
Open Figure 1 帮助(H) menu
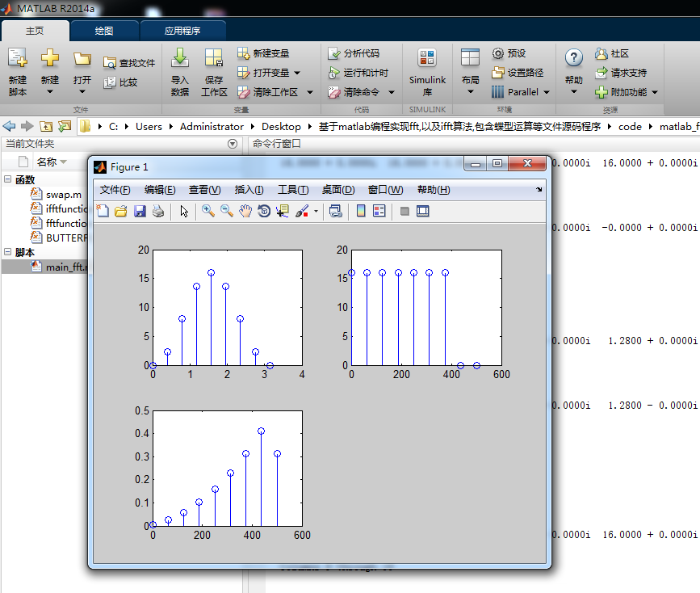tap(434, 190)
